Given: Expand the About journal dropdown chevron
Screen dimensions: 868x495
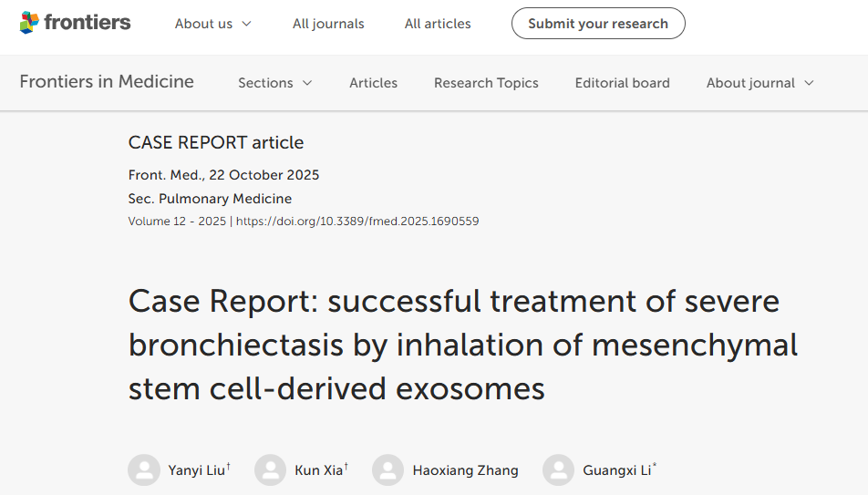Looking at the screenshot, I should click(x=808, y=83).
